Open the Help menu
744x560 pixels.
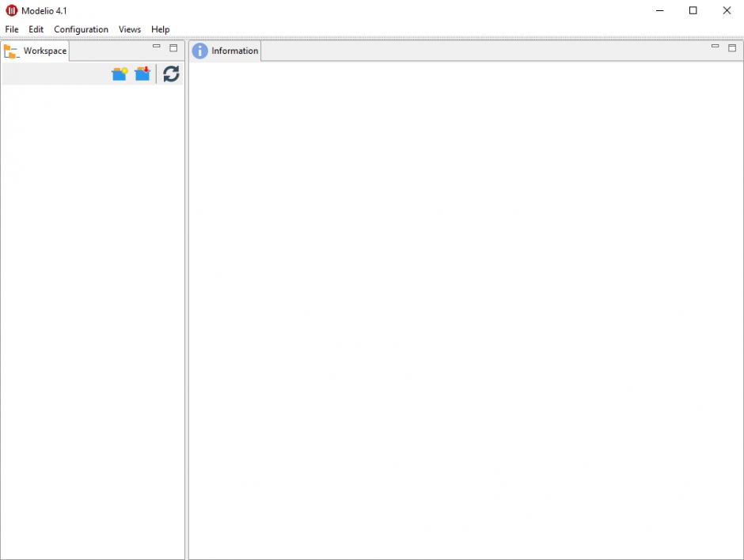point(161,29)
